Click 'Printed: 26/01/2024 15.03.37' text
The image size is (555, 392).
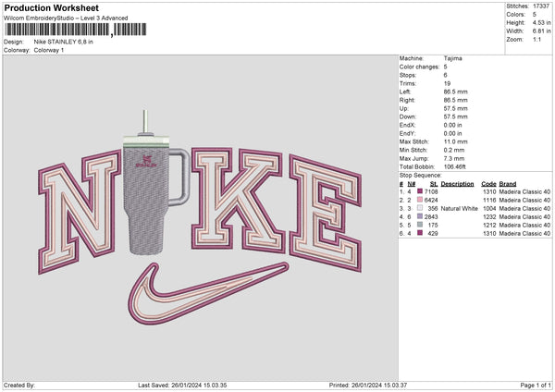368,386
